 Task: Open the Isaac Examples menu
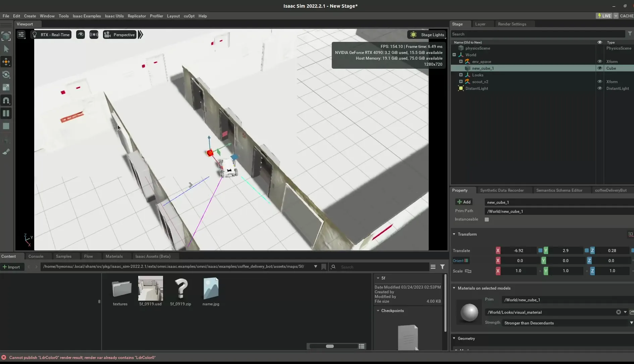point(87,16)
